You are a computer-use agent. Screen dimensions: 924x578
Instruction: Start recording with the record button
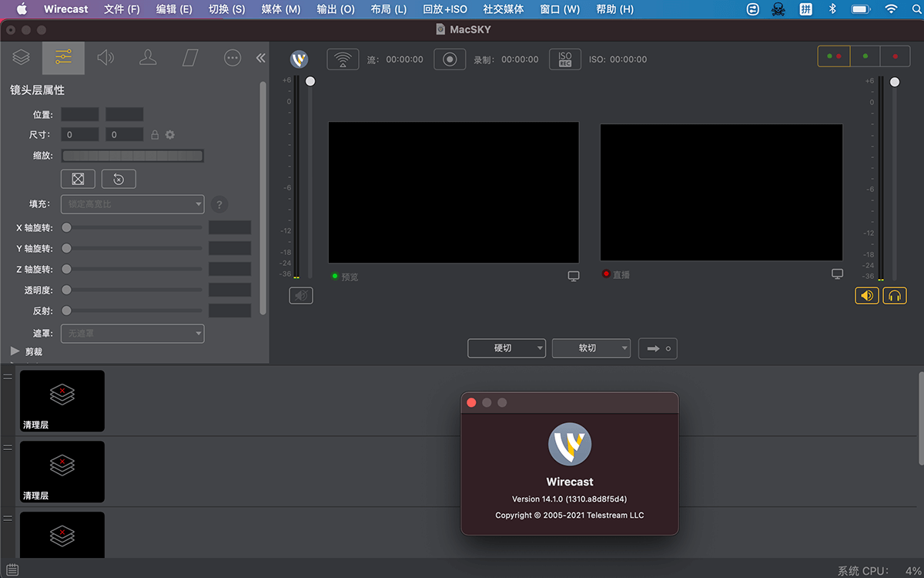tap(450, 59)
